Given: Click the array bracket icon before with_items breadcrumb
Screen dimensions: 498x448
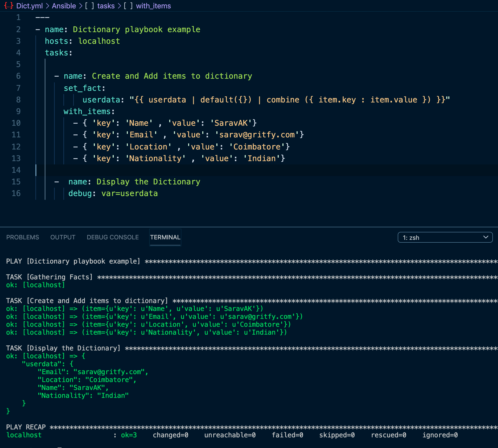Looking at the screenshot, I should tap(128, 6).
